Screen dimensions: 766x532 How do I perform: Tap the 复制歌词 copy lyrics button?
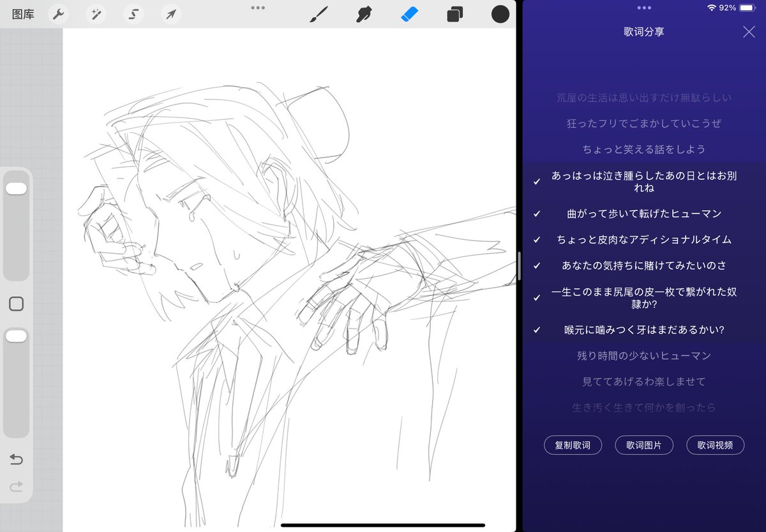click(573, 445)
